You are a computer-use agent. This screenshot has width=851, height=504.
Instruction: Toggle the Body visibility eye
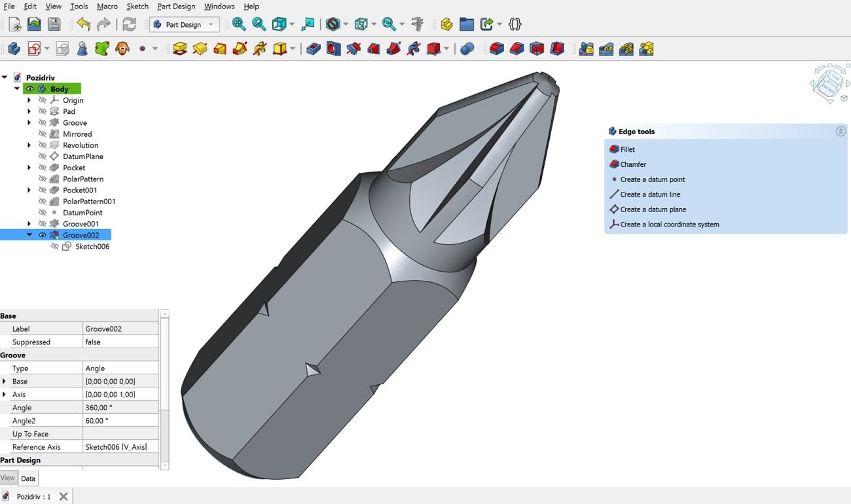click(29, 89)
